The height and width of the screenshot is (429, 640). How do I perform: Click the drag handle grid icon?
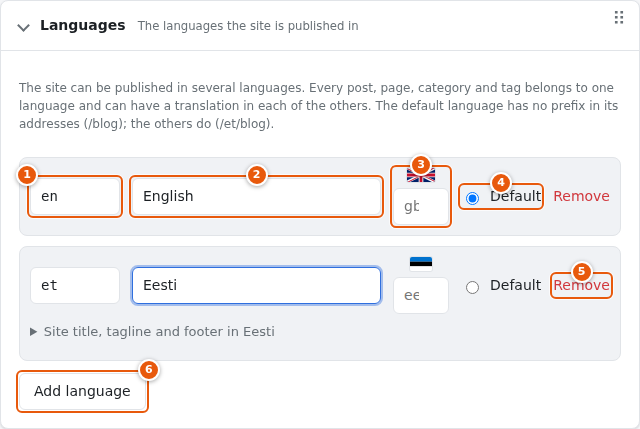tap(619, 18)
